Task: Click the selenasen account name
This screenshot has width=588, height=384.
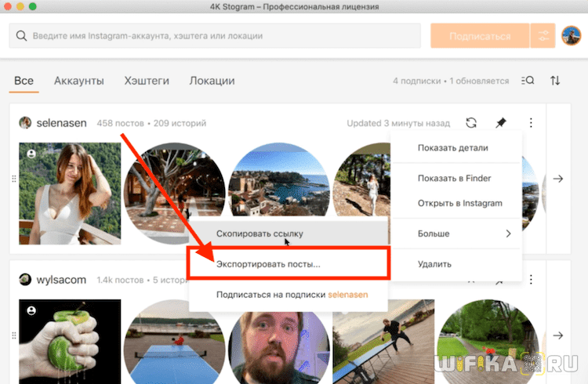Action: pyautogui.click(x=61, y=123)
